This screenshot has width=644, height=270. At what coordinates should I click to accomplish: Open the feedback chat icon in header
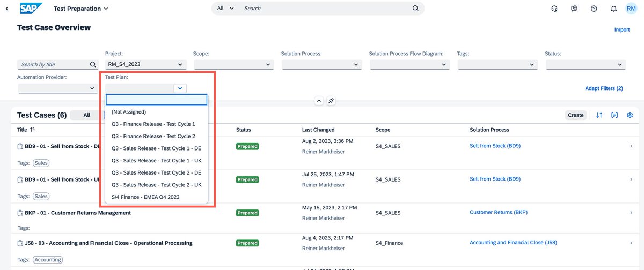[574, 9]
